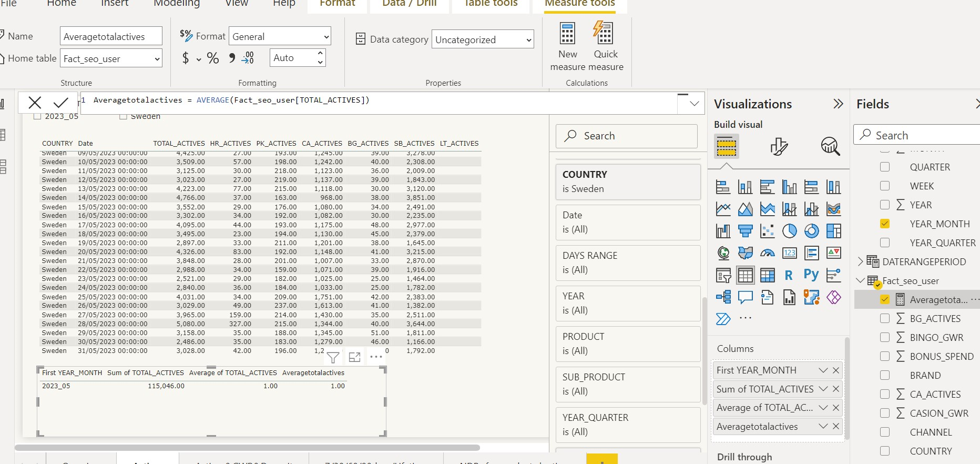Select the card visual
Viewport: 980px width, 464px height.
789,253
